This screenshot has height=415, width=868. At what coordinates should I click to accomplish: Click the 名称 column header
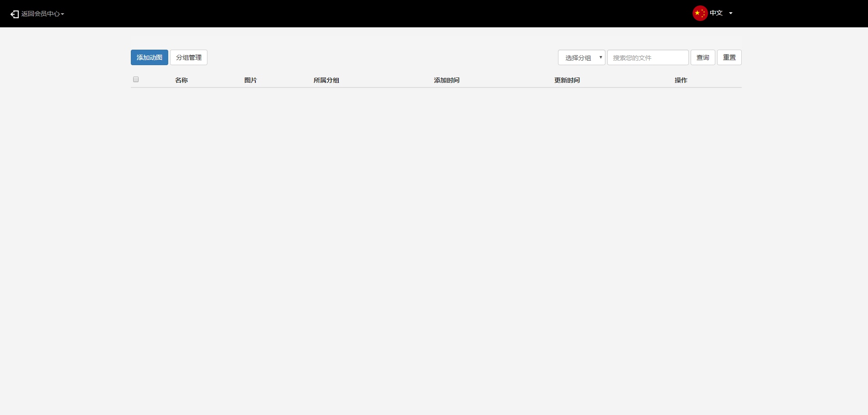pyautogui.click(x=181, y=80)
